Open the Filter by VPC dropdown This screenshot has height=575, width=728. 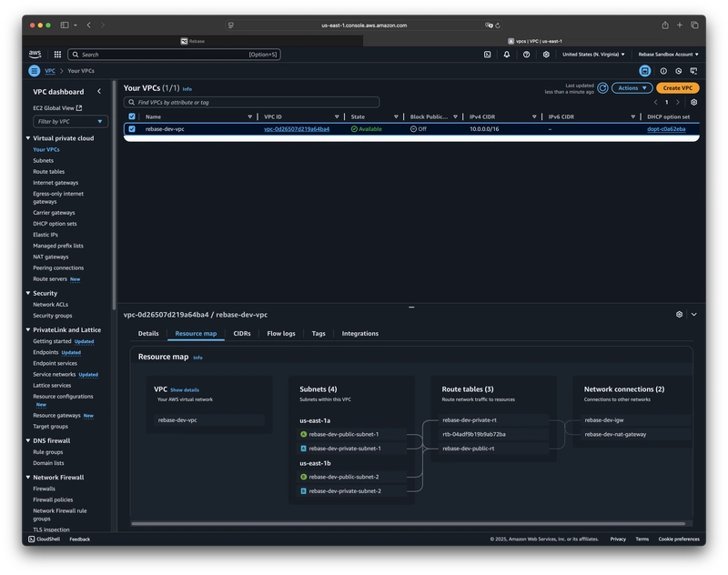[71, 121]
